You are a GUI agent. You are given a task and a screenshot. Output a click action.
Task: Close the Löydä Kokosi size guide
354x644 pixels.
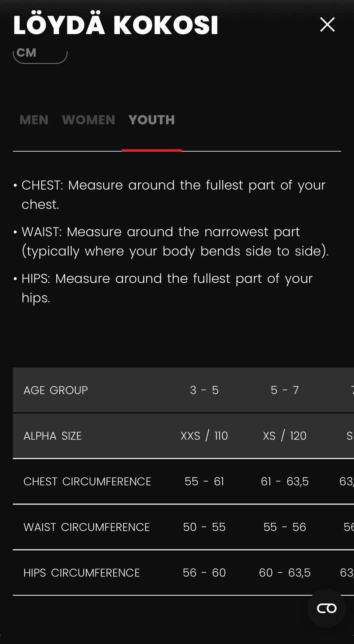tap(327, 25)
